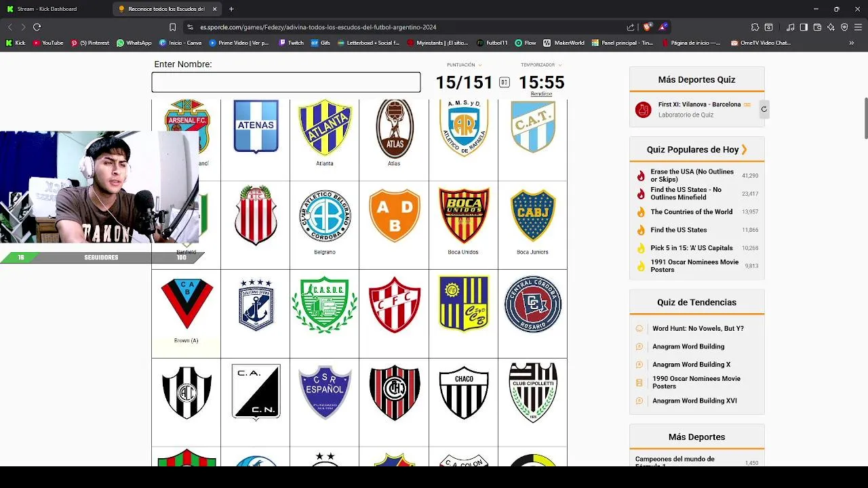The height and width of the screenshot is (488, 868).
Task: Open Anagram Word Building XVI quiz
Action: (694, 401)
